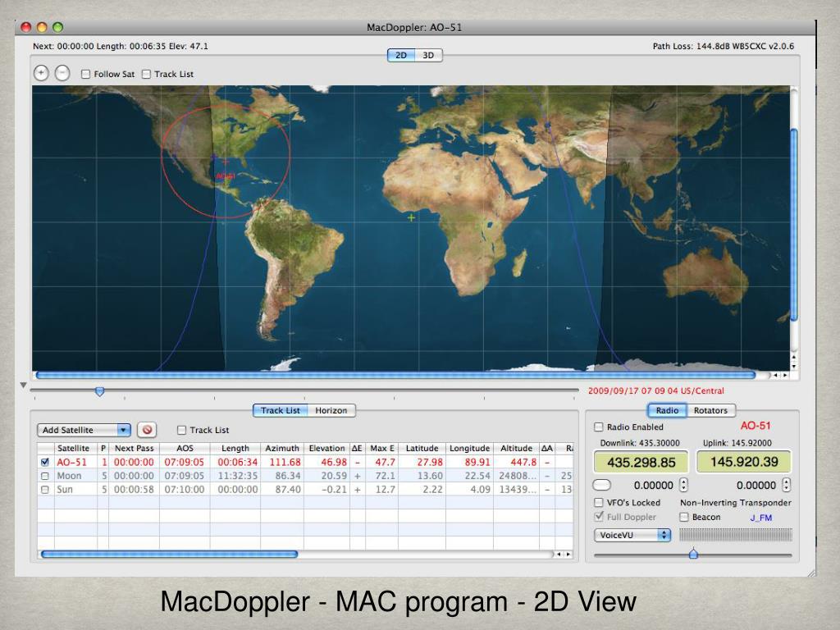
Task: Click Moon length value 11:32:35
Action: (237, 476)
